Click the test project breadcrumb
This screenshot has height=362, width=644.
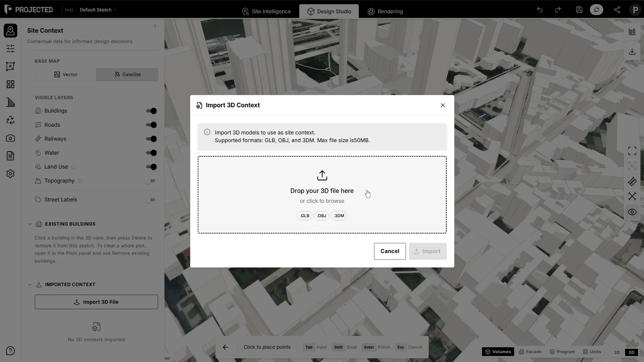[69, 10]
